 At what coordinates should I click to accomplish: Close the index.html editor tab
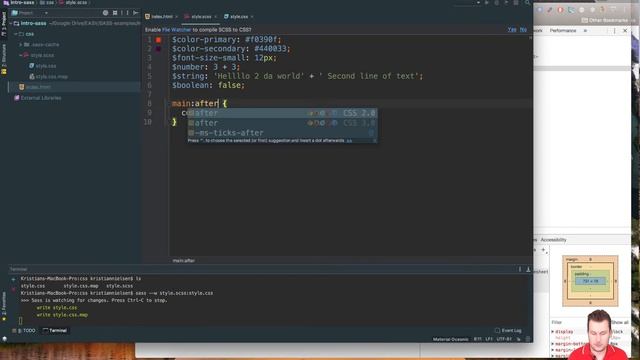pos(176,17)
